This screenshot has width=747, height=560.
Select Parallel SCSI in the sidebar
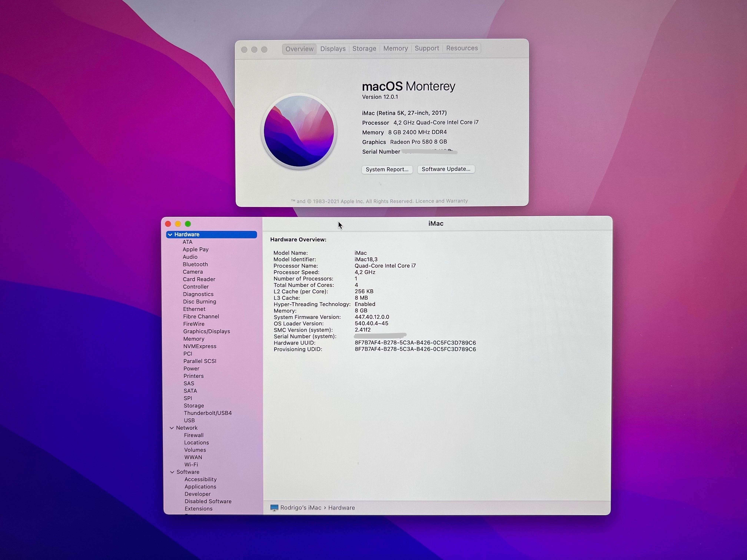pos(200,361)
